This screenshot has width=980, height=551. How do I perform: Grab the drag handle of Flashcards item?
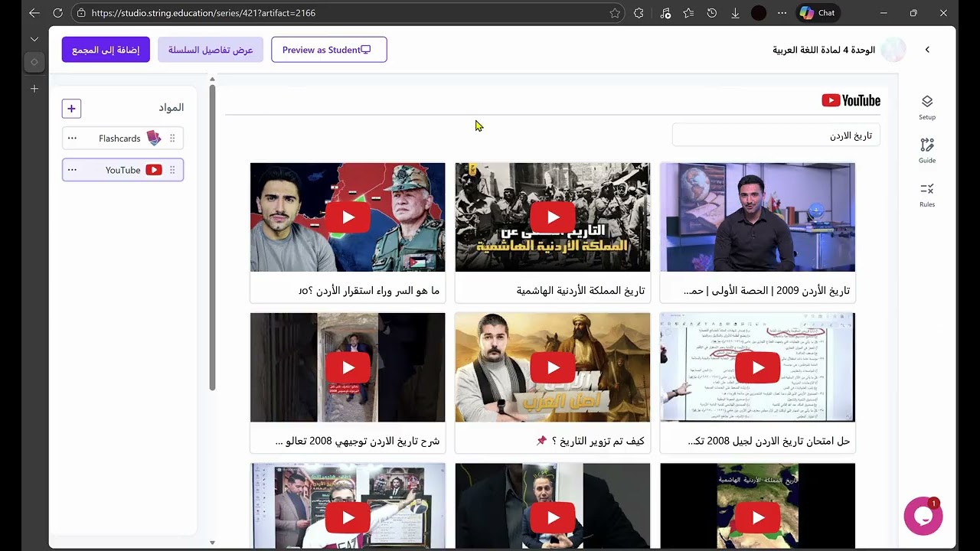[172, 139]
